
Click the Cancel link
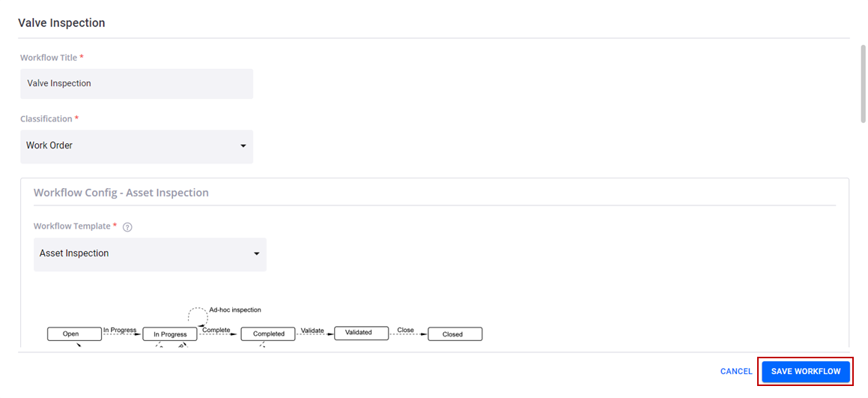[736, 372]
